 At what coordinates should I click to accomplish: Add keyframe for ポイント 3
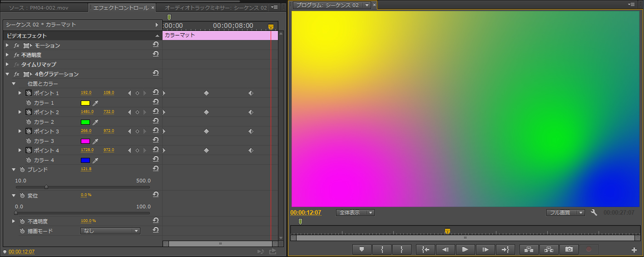click(x=137, y=131)
